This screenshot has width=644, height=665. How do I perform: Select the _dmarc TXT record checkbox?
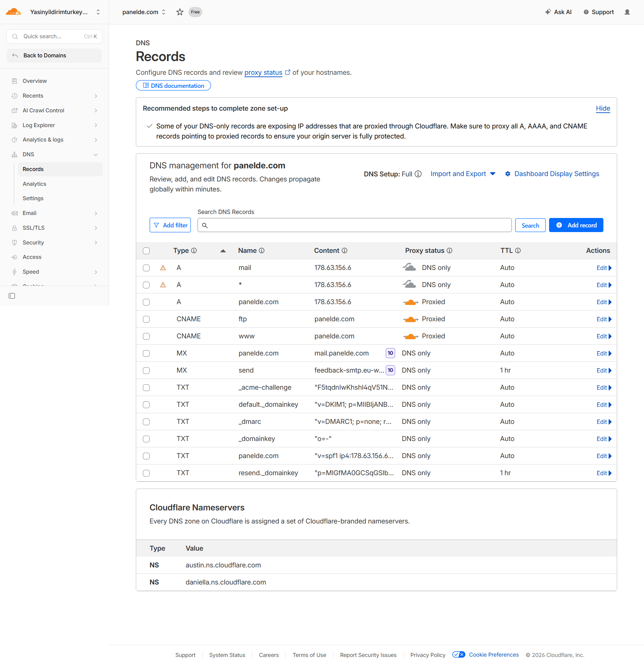[x=146, y=422]
